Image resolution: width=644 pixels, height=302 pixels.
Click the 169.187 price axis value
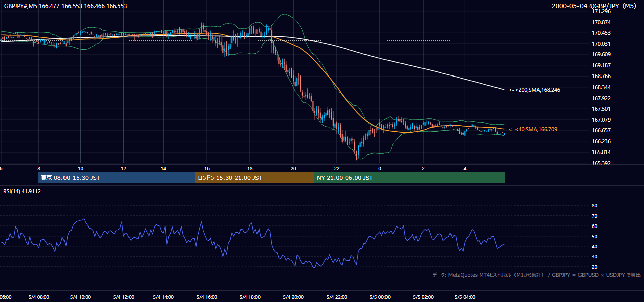tap(601, 65)
